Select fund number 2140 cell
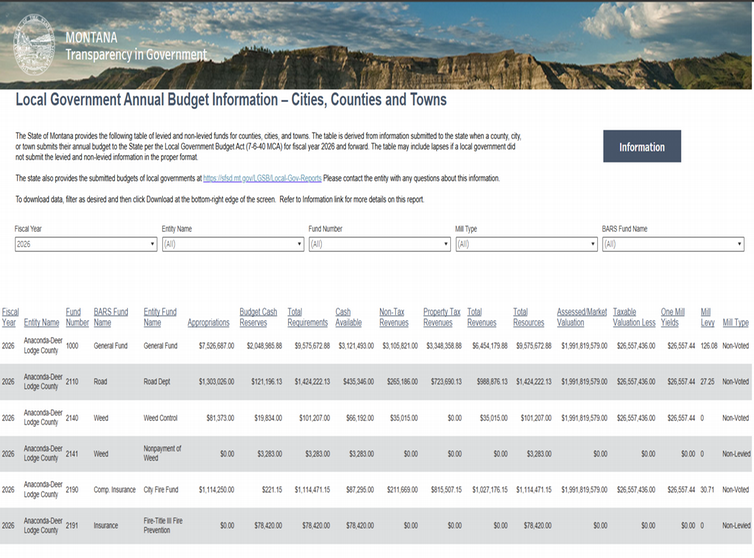This screenshot has width=754, height=558. [x=72, y=418]
